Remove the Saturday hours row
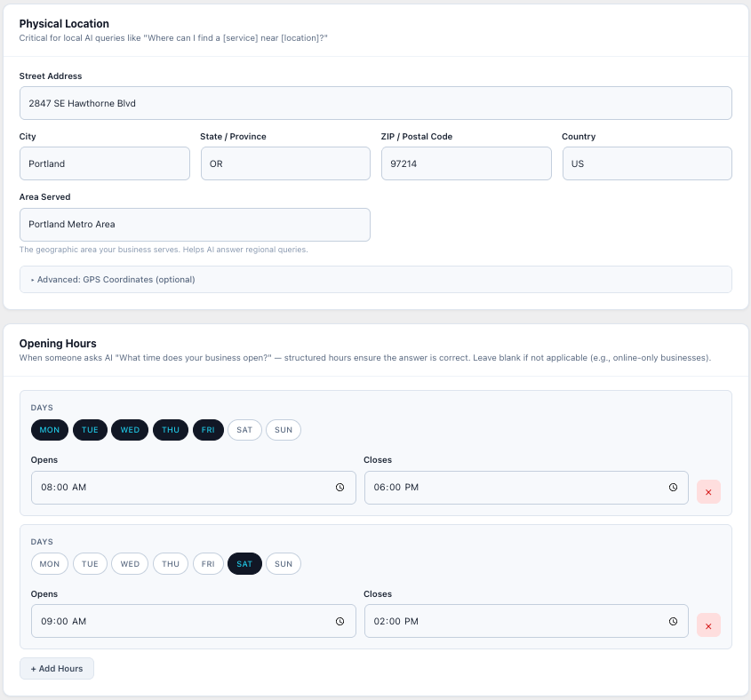This screenshot has width=751, height=700. coord(708,625)
